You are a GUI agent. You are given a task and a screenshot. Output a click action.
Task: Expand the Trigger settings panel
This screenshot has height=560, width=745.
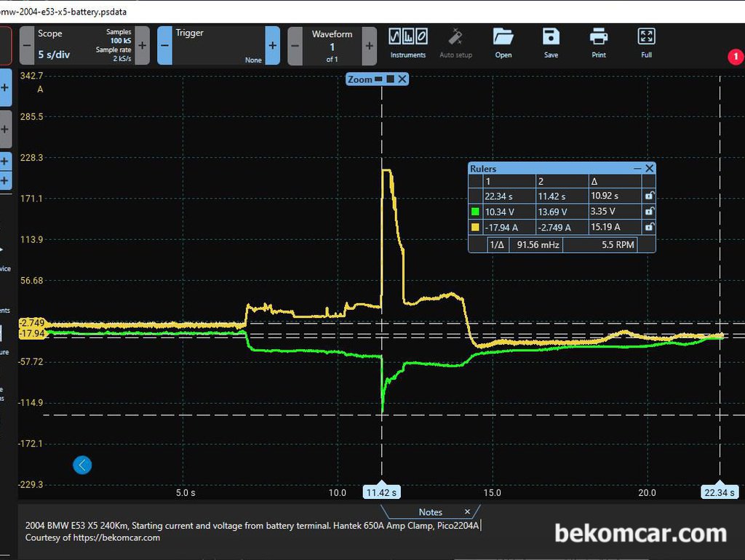pos(272,45)
